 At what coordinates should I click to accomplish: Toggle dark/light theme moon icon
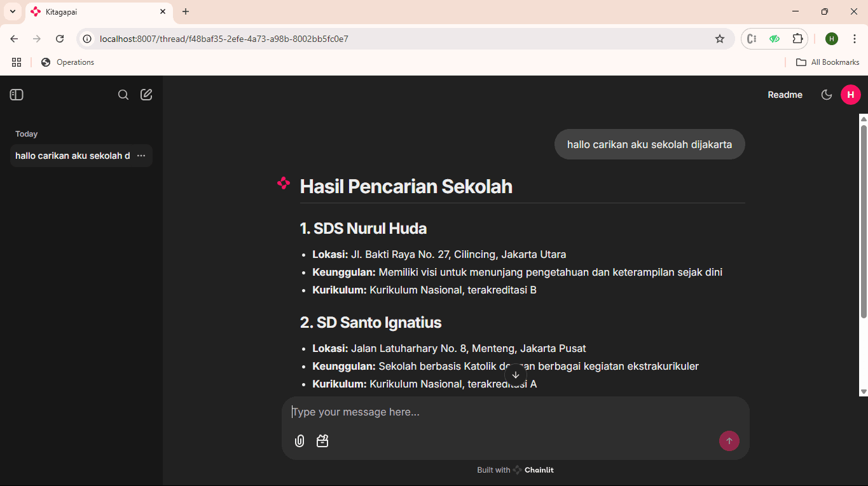pos(827,95)
